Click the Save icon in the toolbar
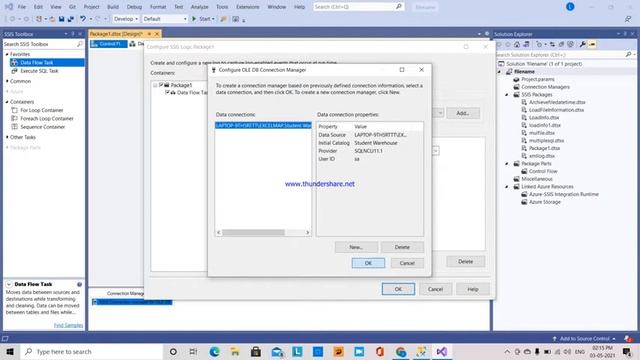640x360 pixels. pos(62,19)
